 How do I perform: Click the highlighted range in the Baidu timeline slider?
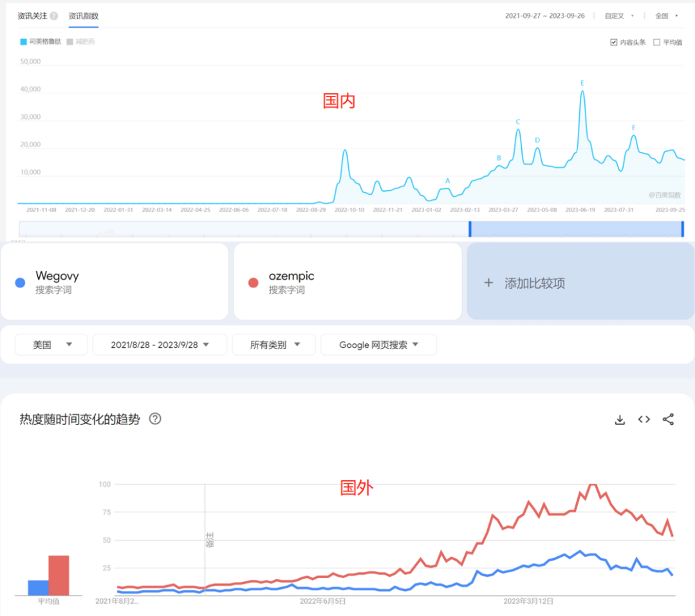click(576, 228)
